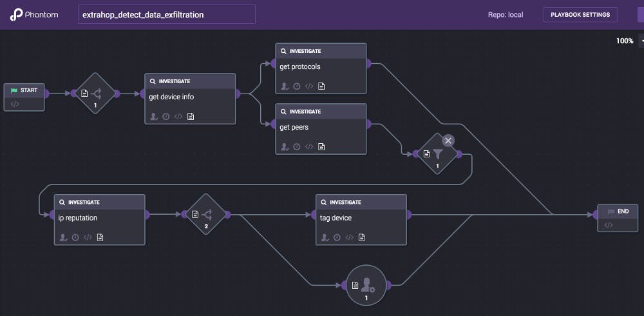Select the second decision diamond block
Viewport: 644px width, 316px height.
pos(206,215)
